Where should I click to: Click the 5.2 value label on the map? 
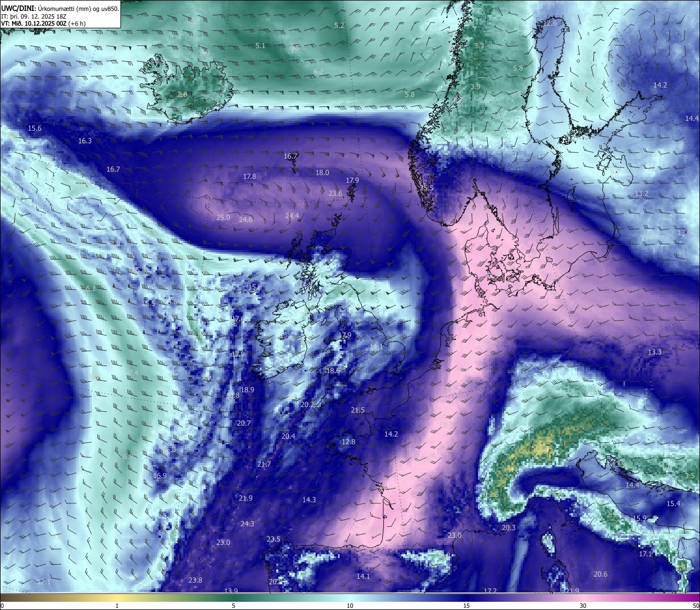click(339, 26)
